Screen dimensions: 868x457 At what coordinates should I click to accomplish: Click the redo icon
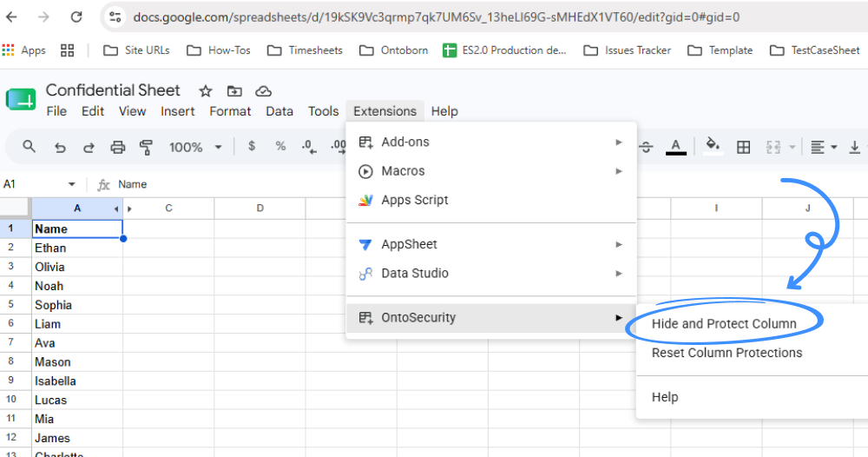tap(89, 148)
